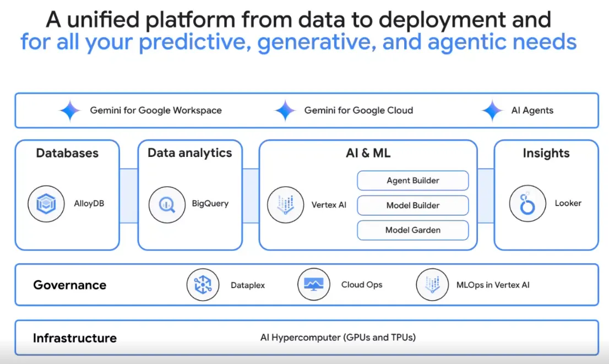The height and width of the screenshot is (364, 609).
Task: Select the AlloyDB database icon
Action: coord(46,204)
